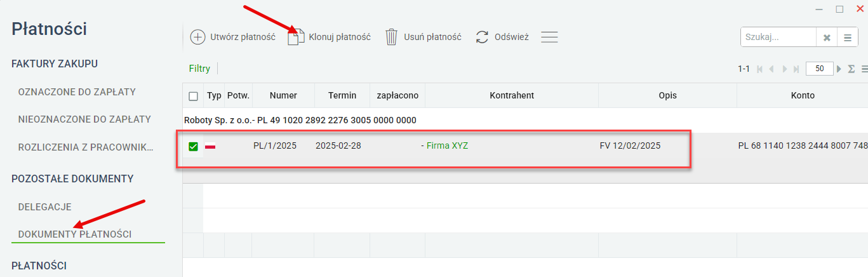
Task: Click the Odśwież refresh icon
Action: (x=482, y=37)
